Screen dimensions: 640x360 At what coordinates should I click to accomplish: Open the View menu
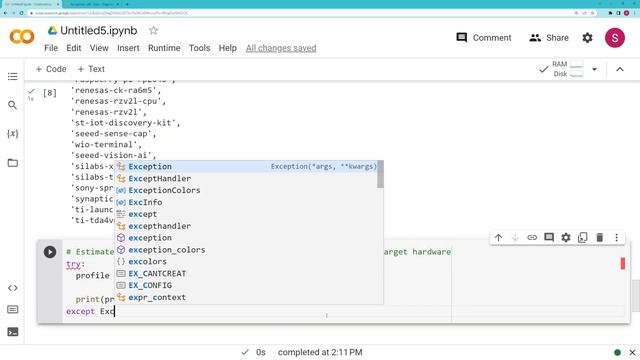[99, 48]
